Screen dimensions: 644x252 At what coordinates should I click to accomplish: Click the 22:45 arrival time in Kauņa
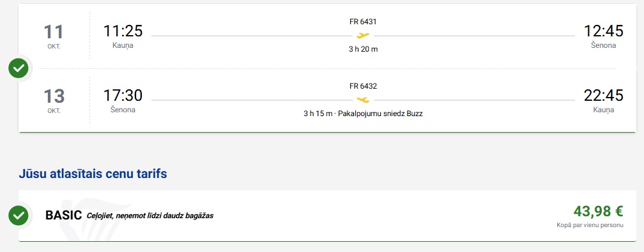tap(603, 95)
